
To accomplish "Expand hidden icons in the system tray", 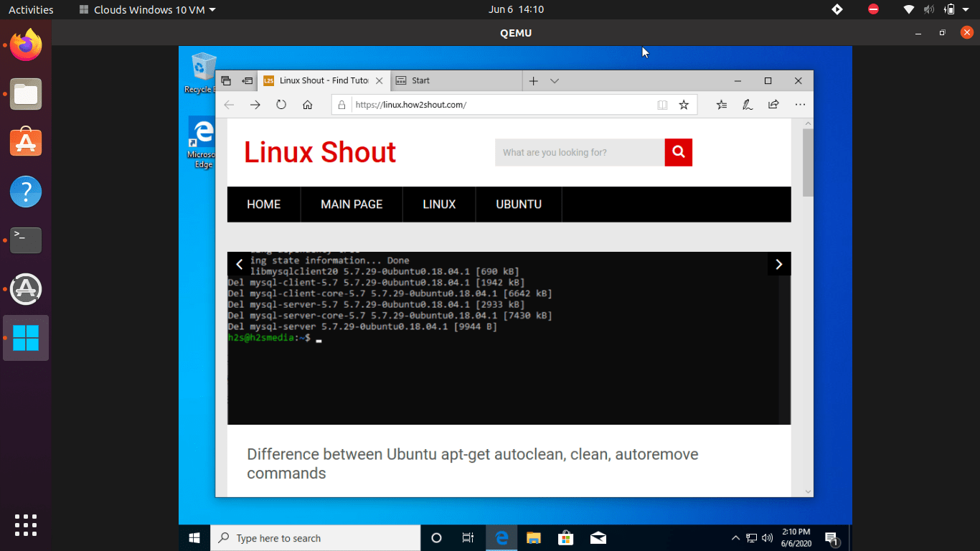I will tap(735, 537).
